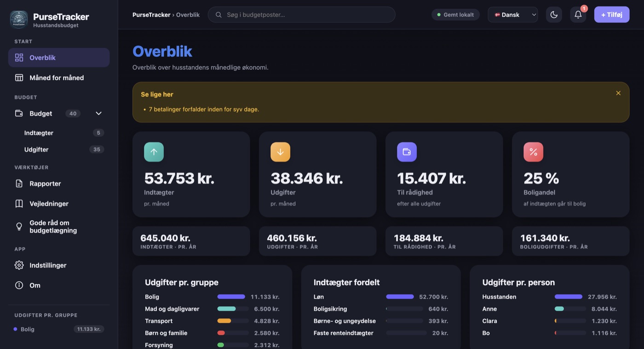Click the Husstanden progress bar
The width and height of the screenshot is (644, 349).
pyautogui.click(x=570, y=297)
